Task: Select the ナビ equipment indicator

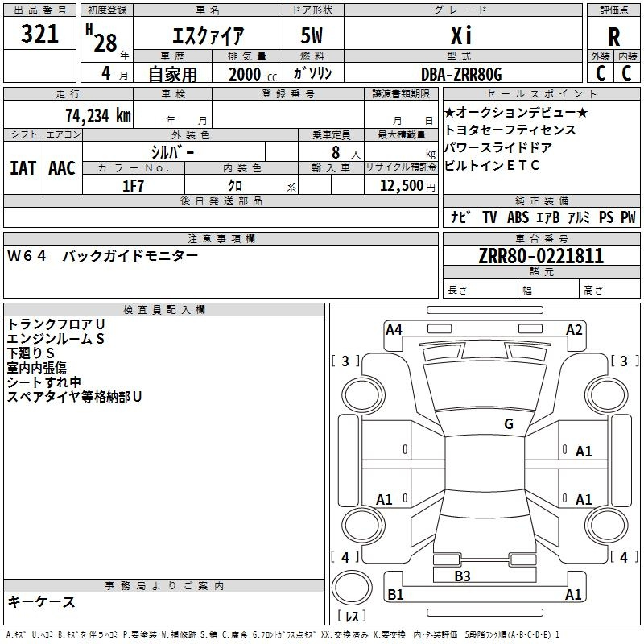Action: click(x=460, y=217)
